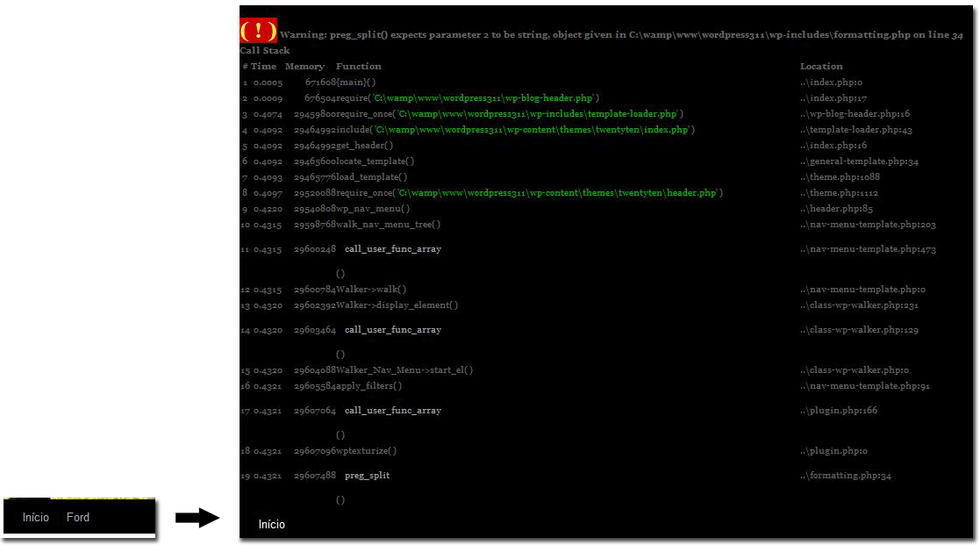Select the wp_nav_menu() function row
This screenshot has height=545, width=980.
(x=373, y=209)
